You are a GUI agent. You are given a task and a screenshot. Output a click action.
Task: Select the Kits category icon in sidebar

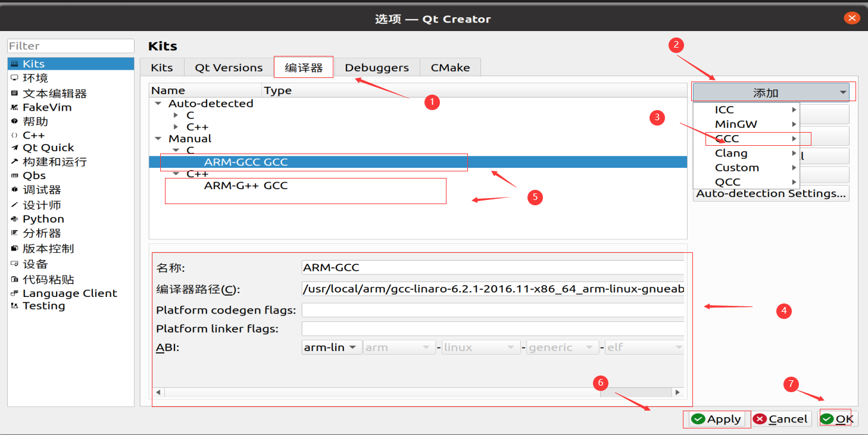14,64
